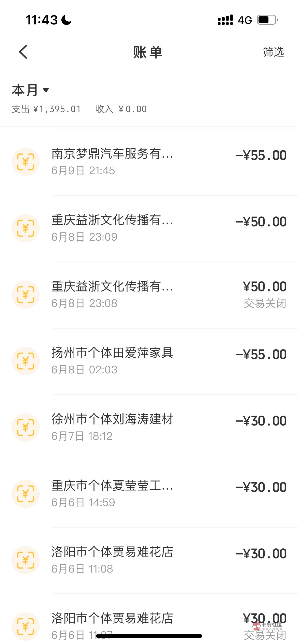Tap the 账单 page title
The height and width of the screenshot is (644, 298).
tap(148, 52)
